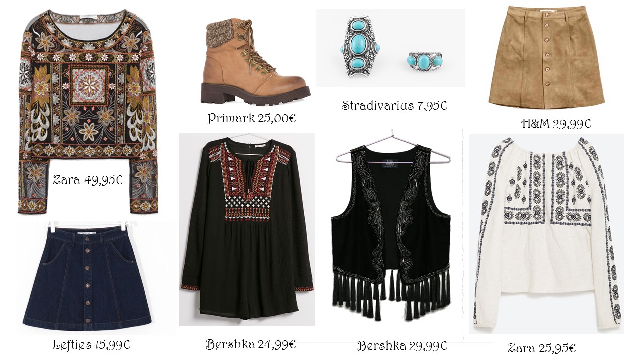Click the tassel fringe on the vest
This screenshot has height=362, width=644.
[391, 298]
